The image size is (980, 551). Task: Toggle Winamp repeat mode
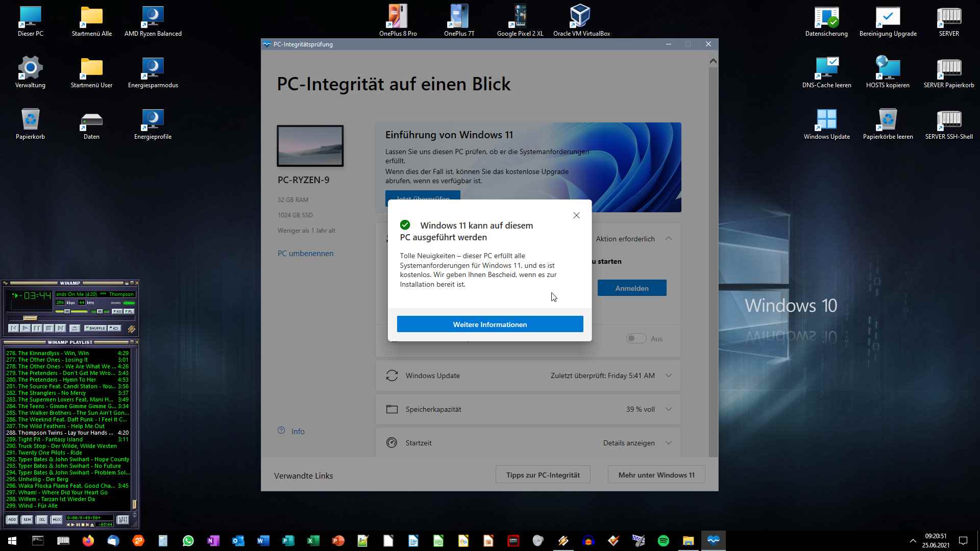(114, 328)
